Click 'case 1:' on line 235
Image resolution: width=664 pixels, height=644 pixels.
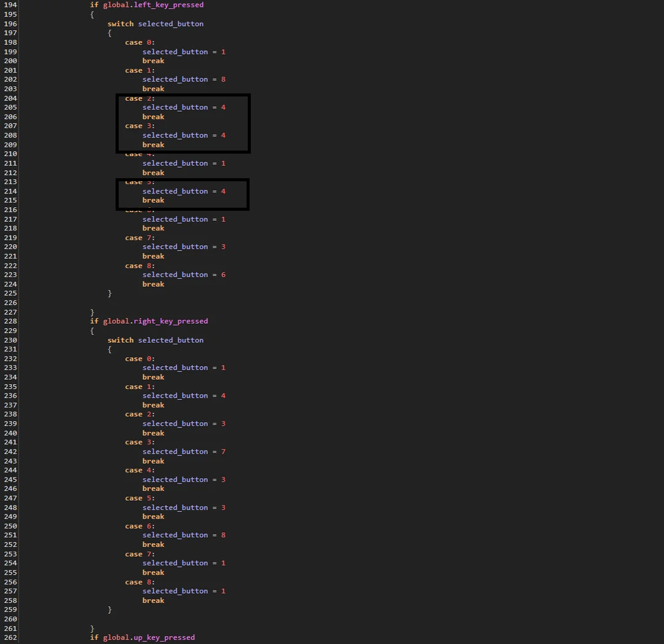(x=140, y=387)
